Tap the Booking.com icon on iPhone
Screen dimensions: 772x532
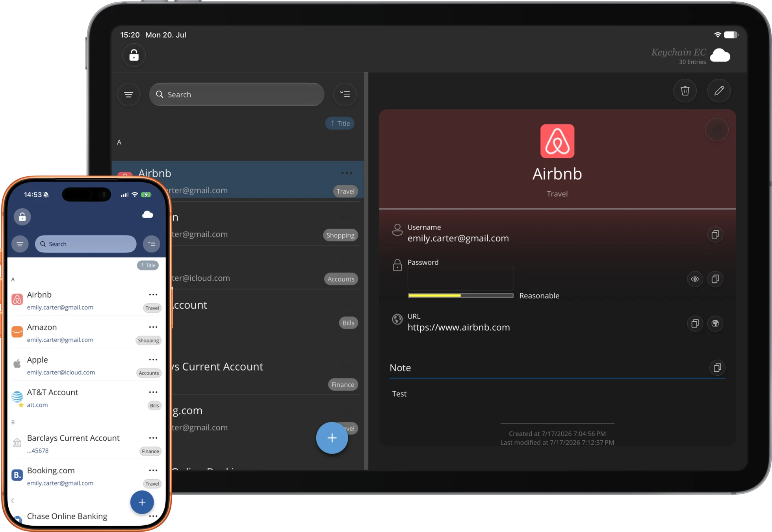click(17, 475)
